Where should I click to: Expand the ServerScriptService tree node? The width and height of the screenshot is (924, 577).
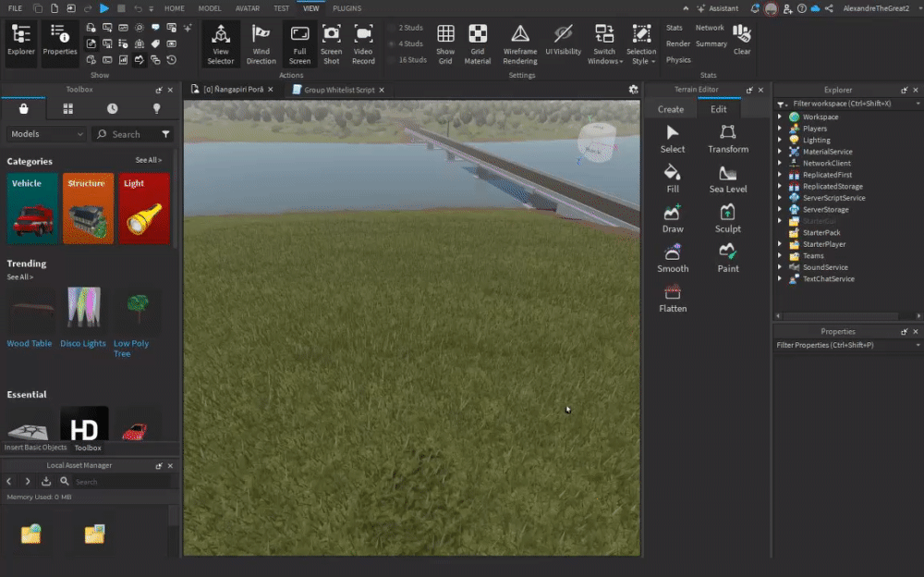coord(780,198)
